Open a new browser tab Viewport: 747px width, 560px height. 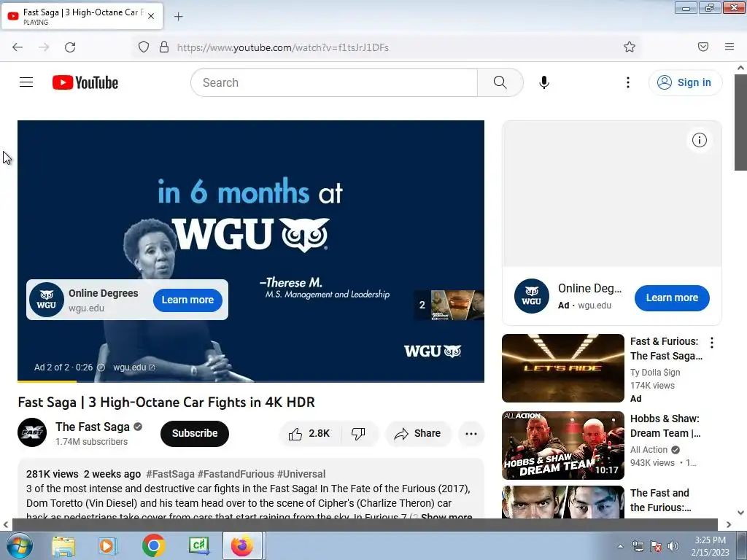tap(178, 17)
